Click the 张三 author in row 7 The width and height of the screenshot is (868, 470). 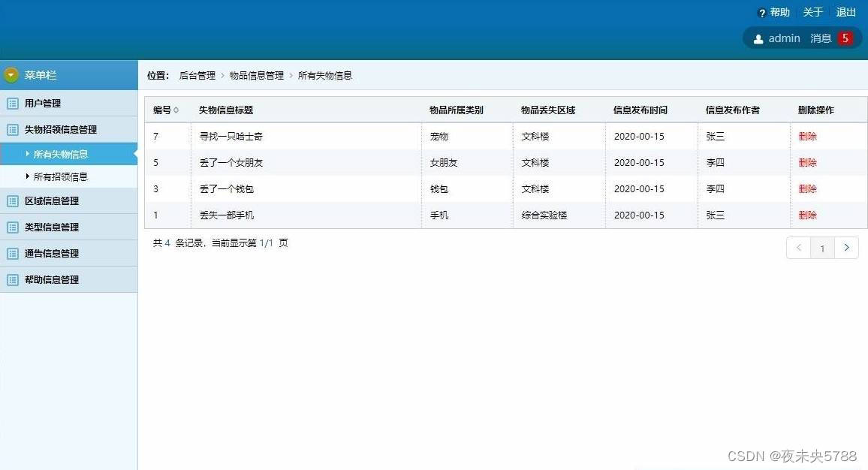pos(716,137)
